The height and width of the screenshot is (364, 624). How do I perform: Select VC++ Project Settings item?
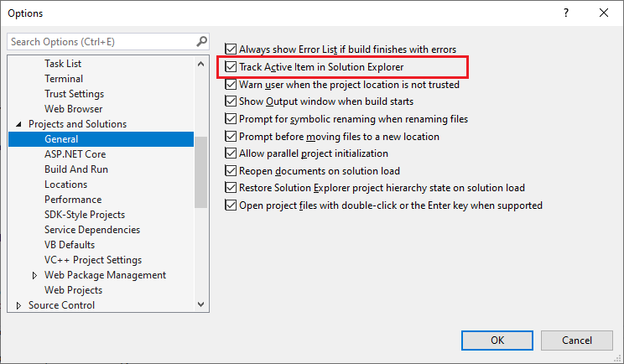[x=93, y=260]
